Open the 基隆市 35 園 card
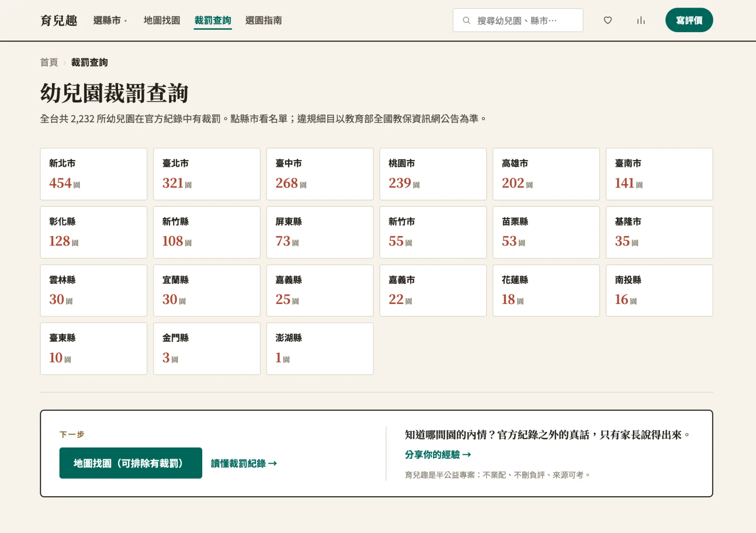The image size is (756, 533). pyautogui.click(x=659, y=232)
